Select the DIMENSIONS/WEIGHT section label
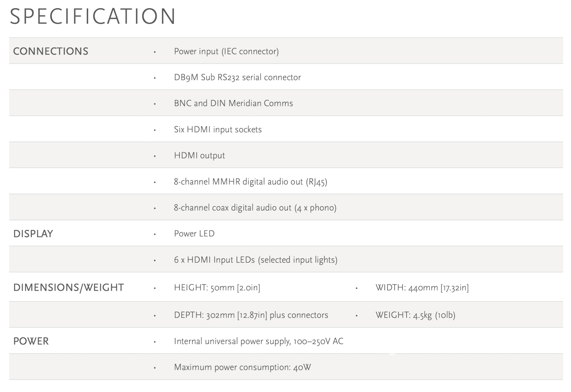Viewport: 571px width, 392px height. click(x=69, y=287)
